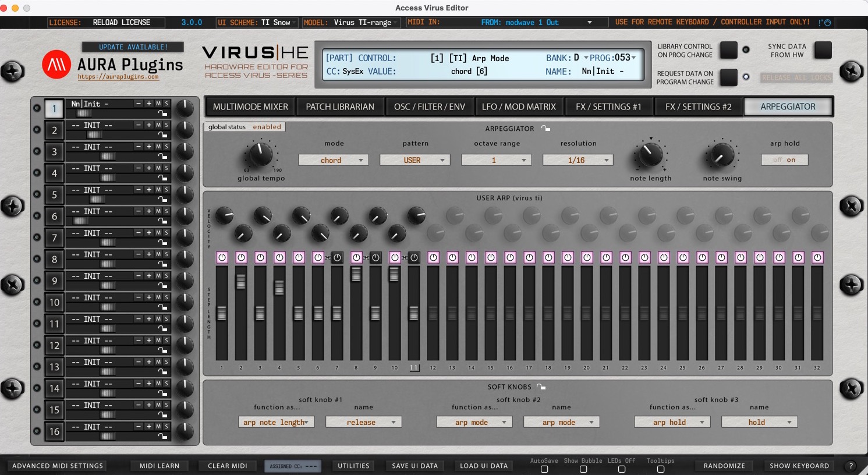
Task: Click the lock icon on part 14 row
Action: (x=163, y=394)
